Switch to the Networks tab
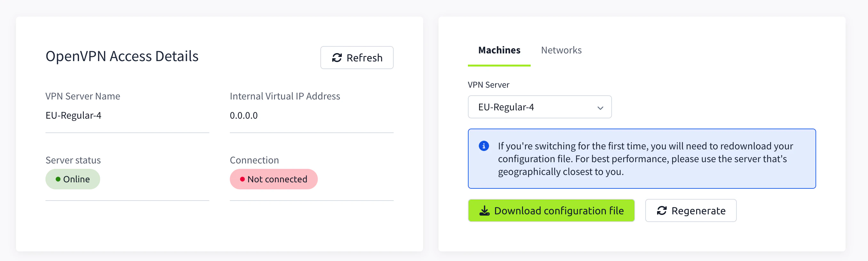 pyautogui.click(x=561, y=51)
